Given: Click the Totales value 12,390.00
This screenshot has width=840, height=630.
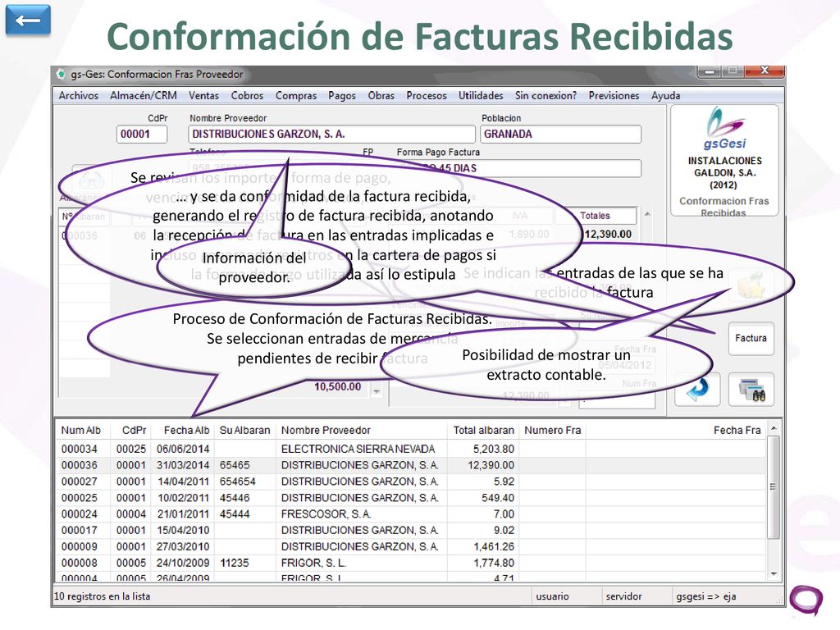Looking at the screenshot, I should point(608,234).
